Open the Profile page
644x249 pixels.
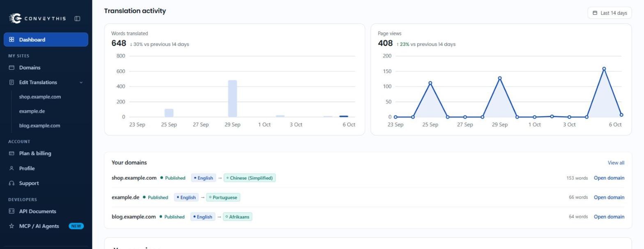pos(46,168)
